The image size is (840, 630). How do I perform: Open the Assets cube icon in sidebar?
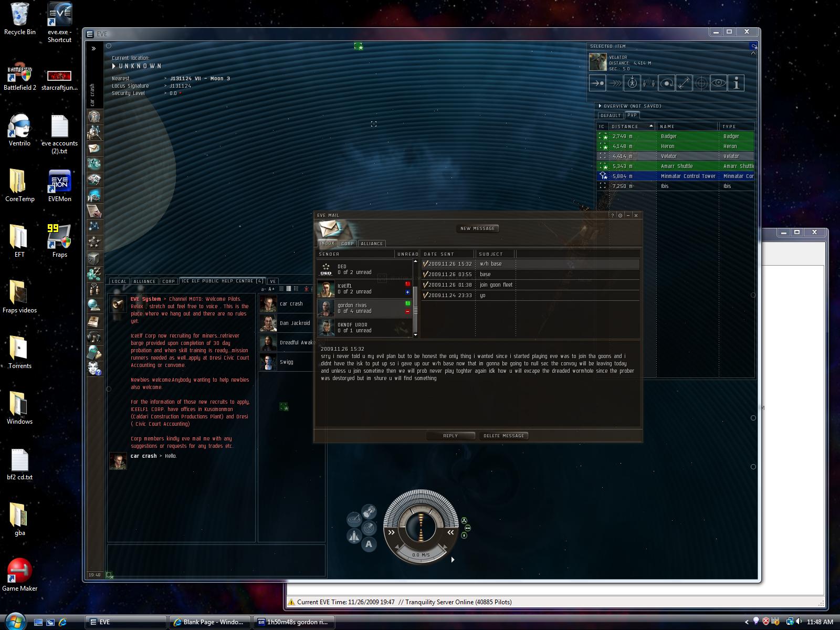(x=94, y=258)
